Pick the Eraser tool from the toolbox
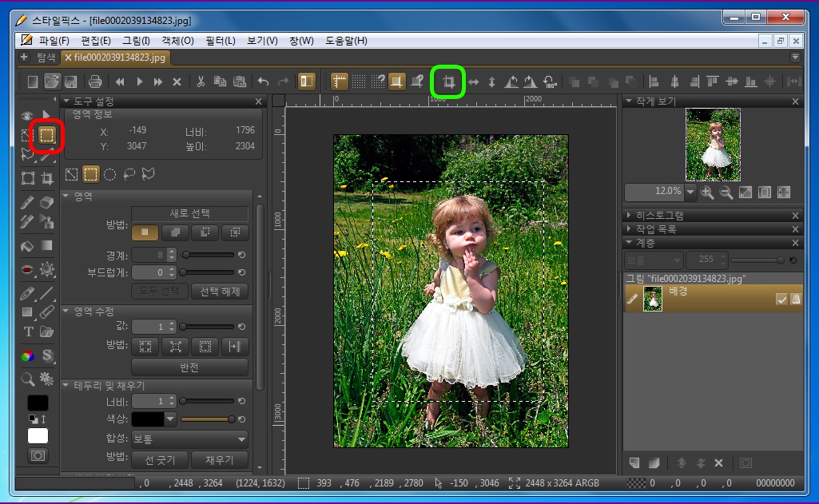This screenshot has height=504, width=819. click(x=47, y=202)
